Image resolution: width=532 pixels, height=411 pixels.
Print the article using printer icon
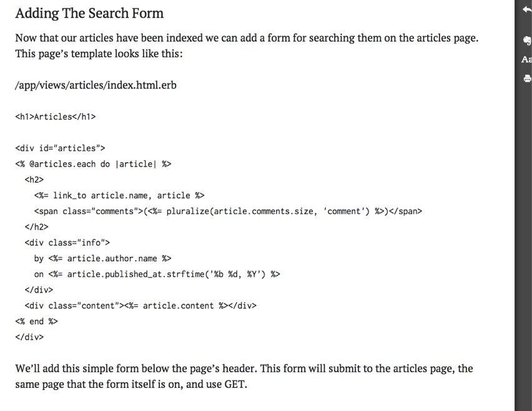[x=527, y=79]
